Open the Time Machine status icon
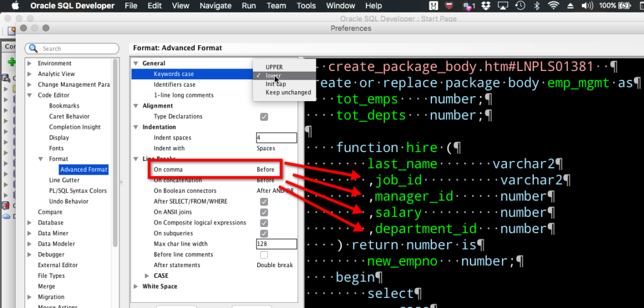 519,6
